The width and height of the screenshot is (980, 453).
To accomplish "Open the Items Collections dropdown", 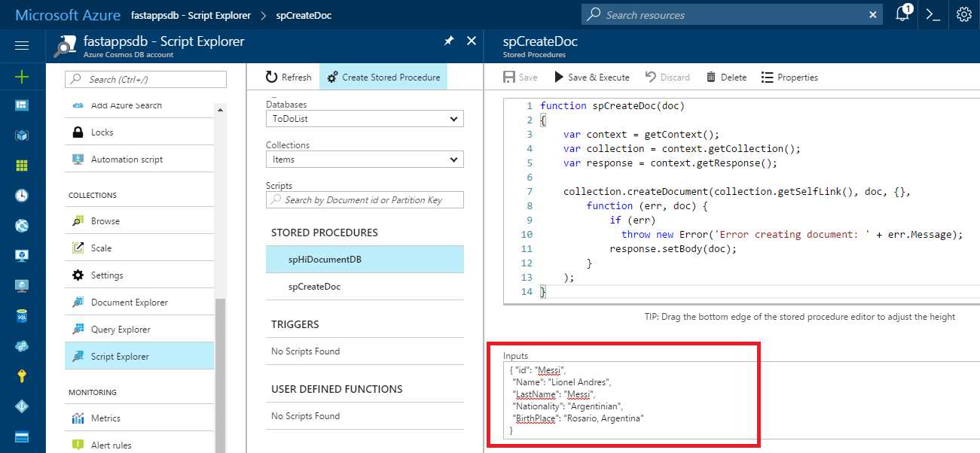I will [364, 159].
